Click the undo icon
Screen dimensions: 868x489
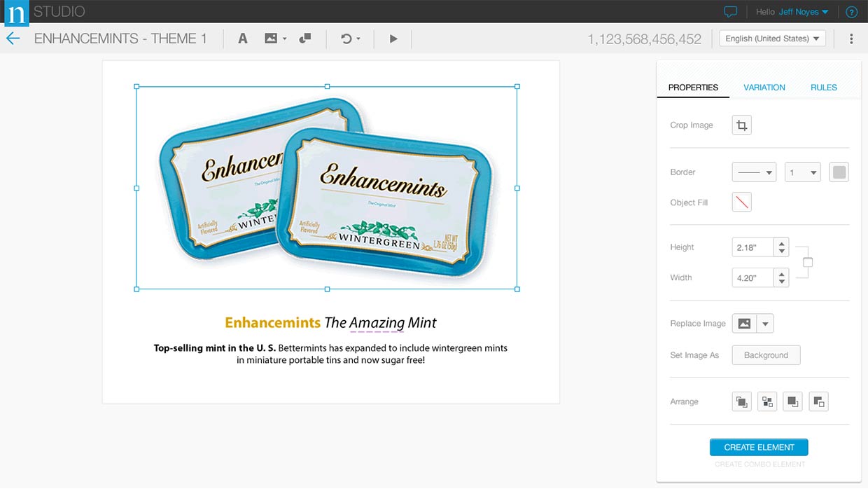[x=346, y=39]
